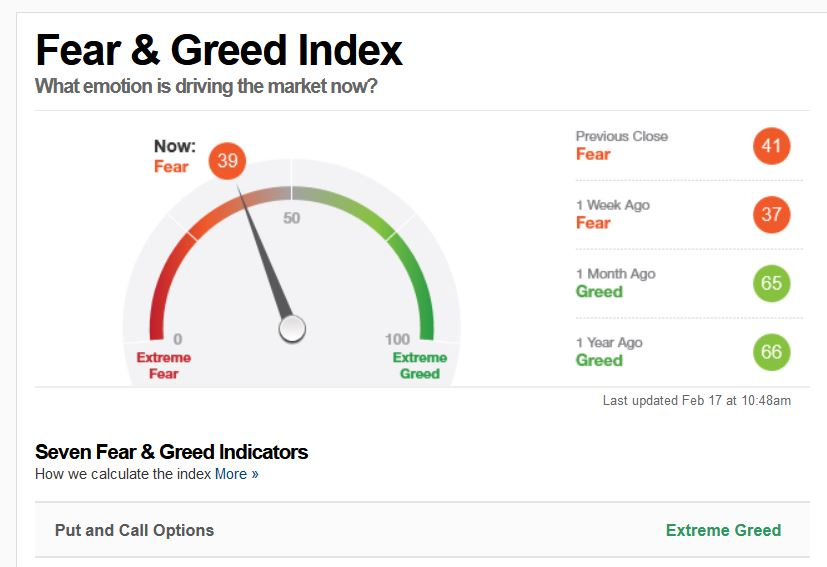Click the 1 Month Ago 65 green circle
Viewport: 827px width, 567px height.
point(771,283)
